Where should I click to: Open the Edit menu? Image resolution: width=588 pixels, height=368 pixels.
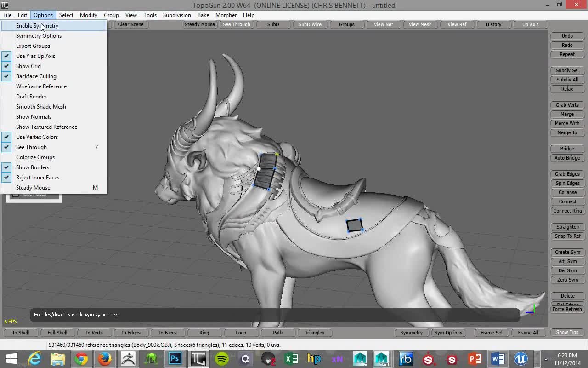23,15
